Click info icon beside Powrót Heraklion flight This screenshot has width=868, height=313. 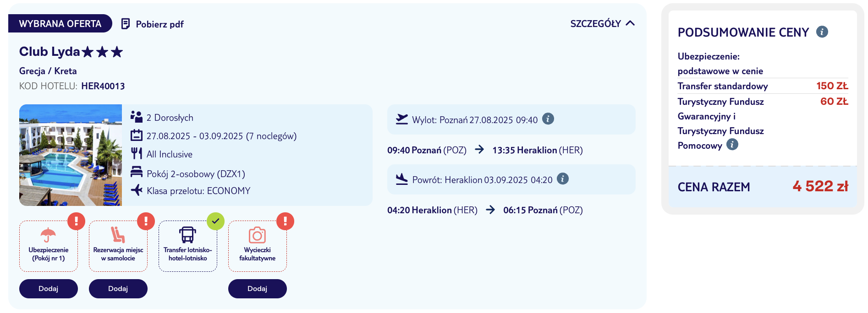coord(563,179)
